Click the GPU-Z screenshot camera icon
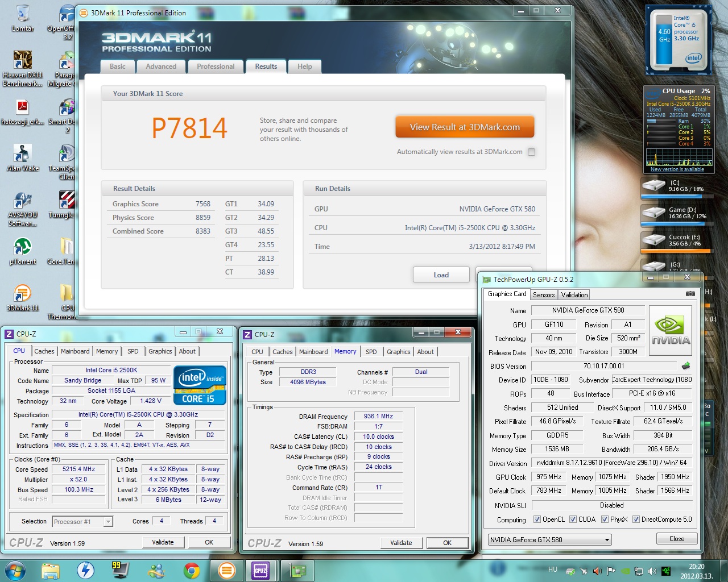This screenshot has width=728, height=582. click(x=690, y=294)
